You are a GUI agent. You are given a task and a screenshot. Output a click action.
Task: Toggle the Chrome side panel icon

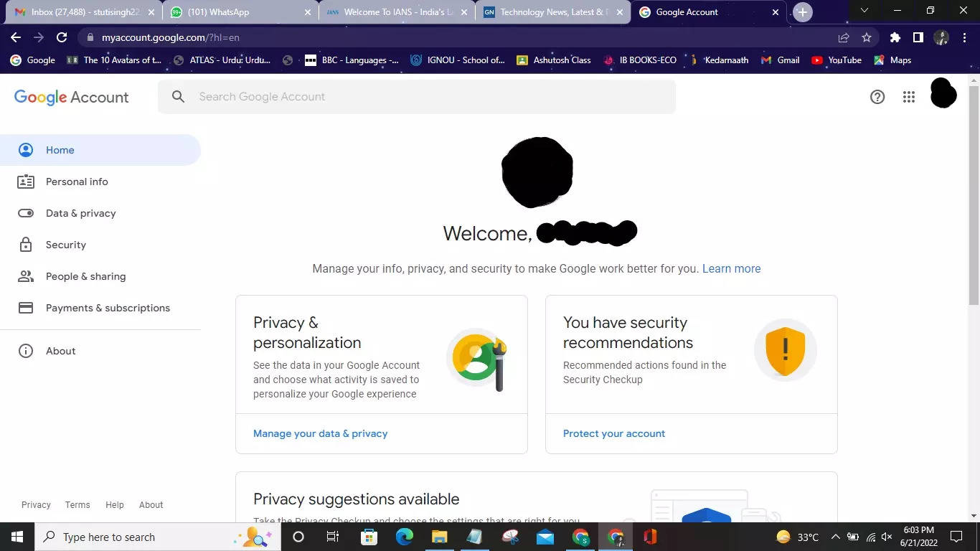tap(918, 37)
